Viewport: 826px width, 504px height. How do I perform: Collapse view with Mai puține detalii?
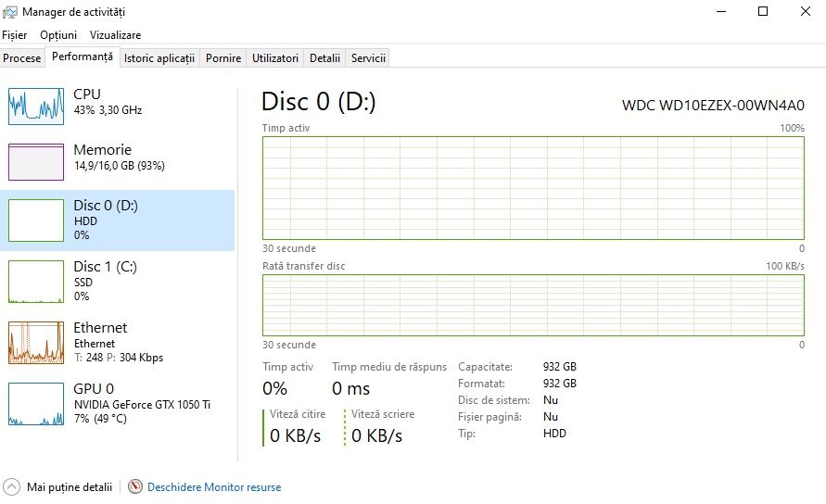coord(69,486)
